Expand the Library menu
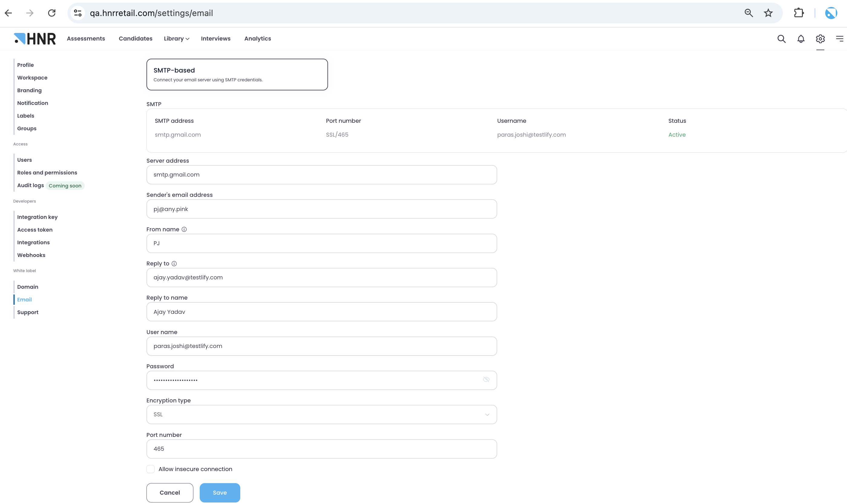The width and height of the screenshot is (847, 504). (176, 39)
